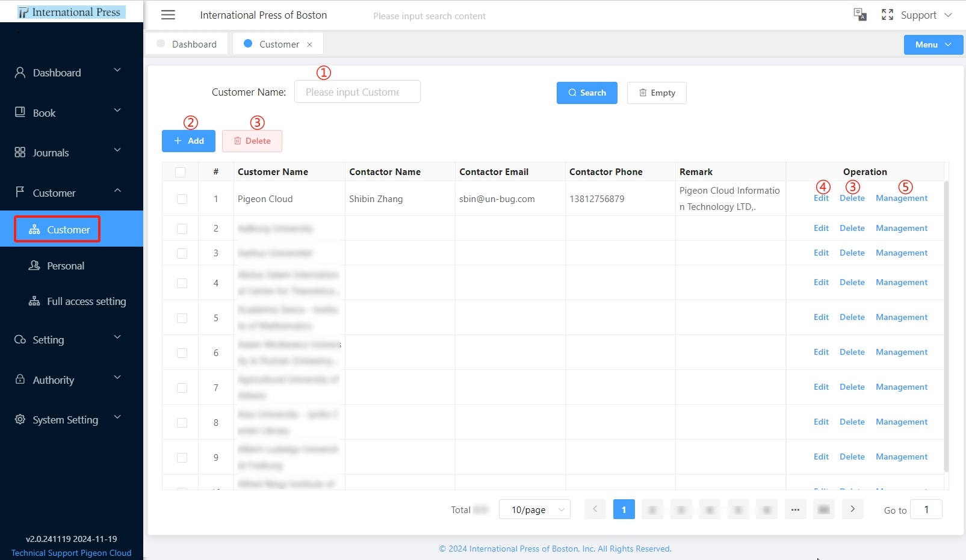The image size is (966, 560).
Task: Click the Personal users icon in sidebar
Action: coord(34,265)
